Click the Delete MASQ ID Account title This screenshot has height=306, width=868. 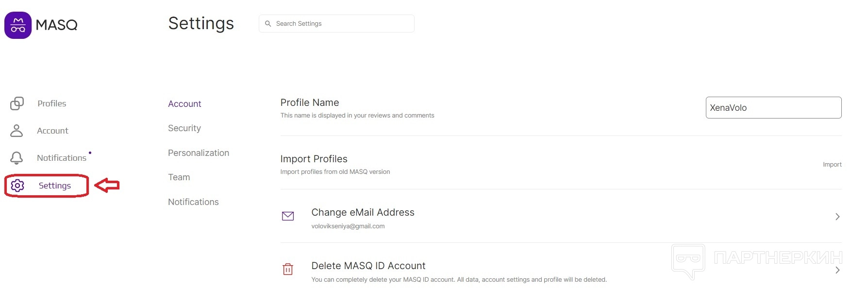[x=368, y=266]
